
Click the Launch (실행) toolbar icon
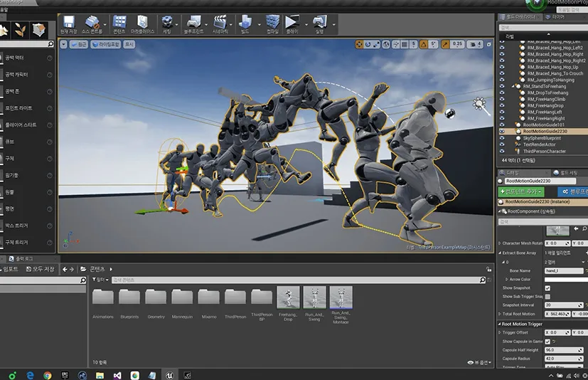click(319, 24)
